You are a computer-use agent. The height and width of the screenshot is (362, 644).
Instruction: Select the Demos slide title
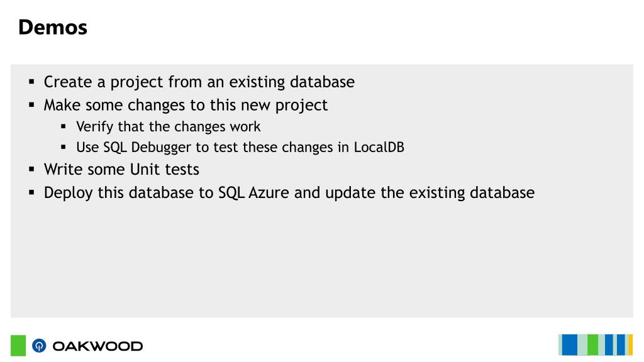[x=53, y=28]
